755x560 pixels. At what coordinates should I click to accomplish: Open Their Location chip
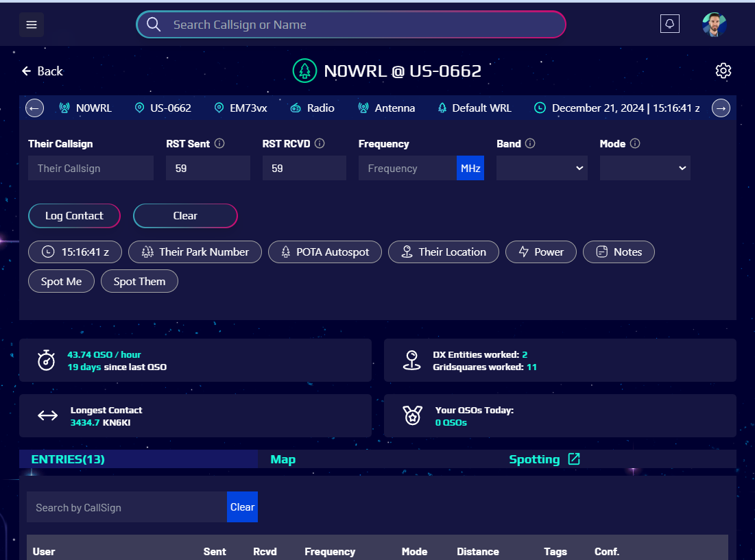pyautogui.click(x=444, y=252)
